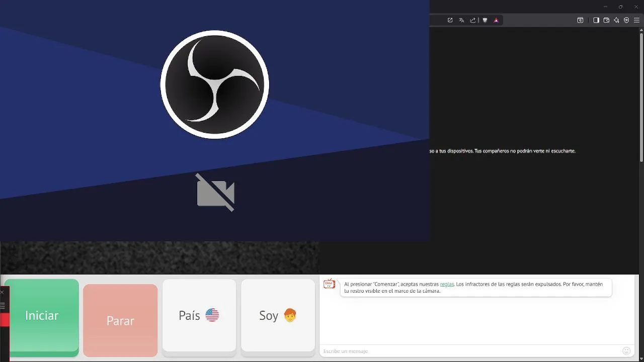Open the Brave Rewards triangle icon

click(x=496, y=20)
